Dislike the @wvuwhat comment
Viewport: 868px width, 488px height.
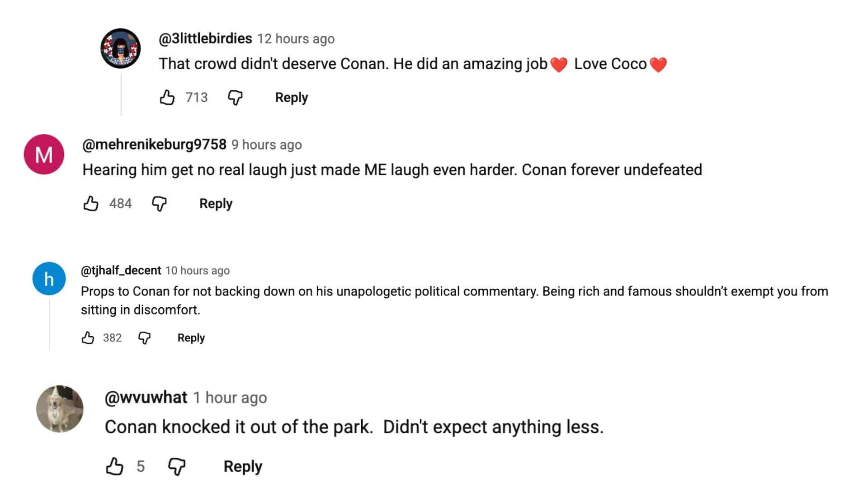pos(176,466)
